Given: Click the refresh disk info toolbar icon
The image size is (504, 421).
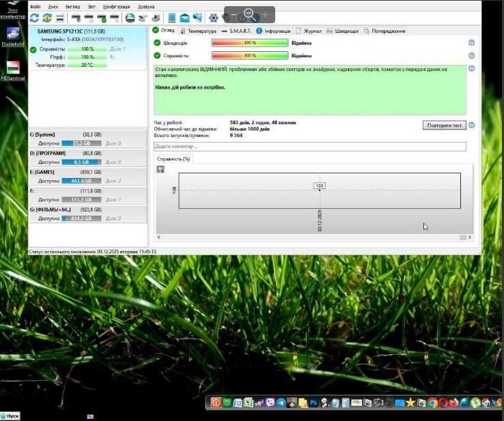Looking at the screenshot, I should (34, 18).
